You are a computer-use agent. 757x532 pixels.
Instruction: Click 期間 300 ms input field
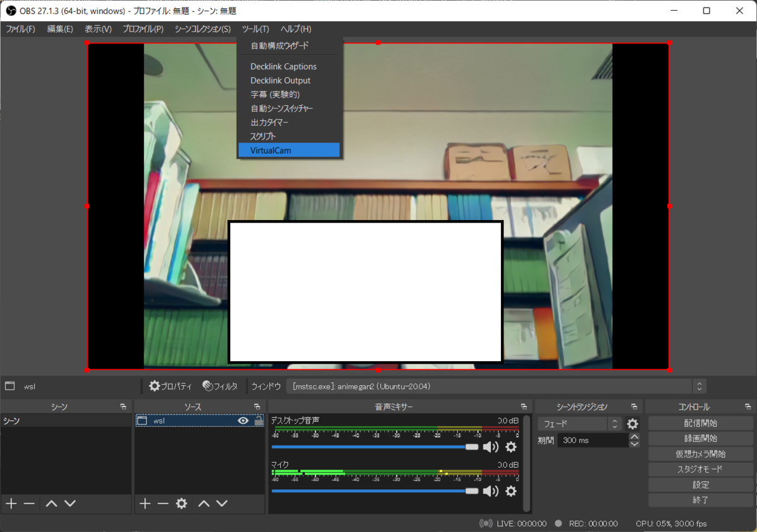click(x=593, y=440)
